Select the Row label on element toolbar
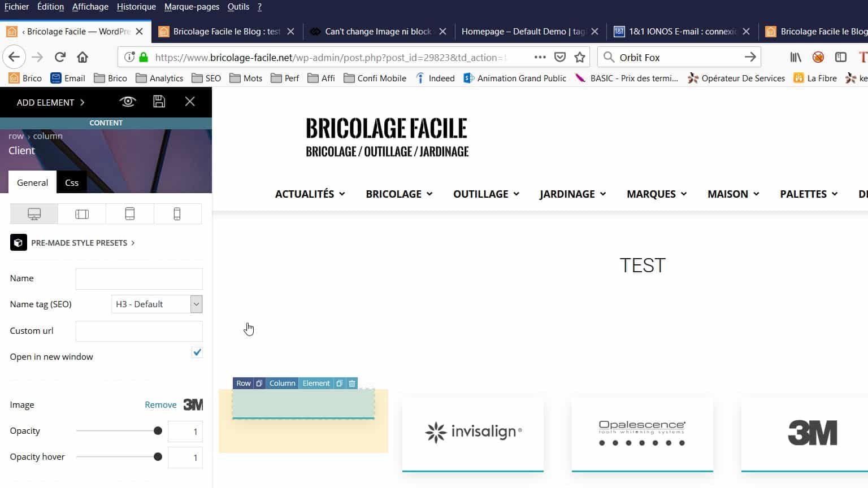Viewport: 868px width, 488px height. pyautogui.click(x=244, y=384)
